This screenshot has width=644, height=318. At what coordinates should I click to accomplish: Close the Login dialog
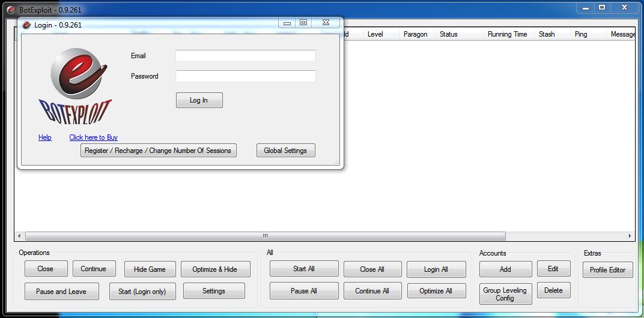(325, 23)
